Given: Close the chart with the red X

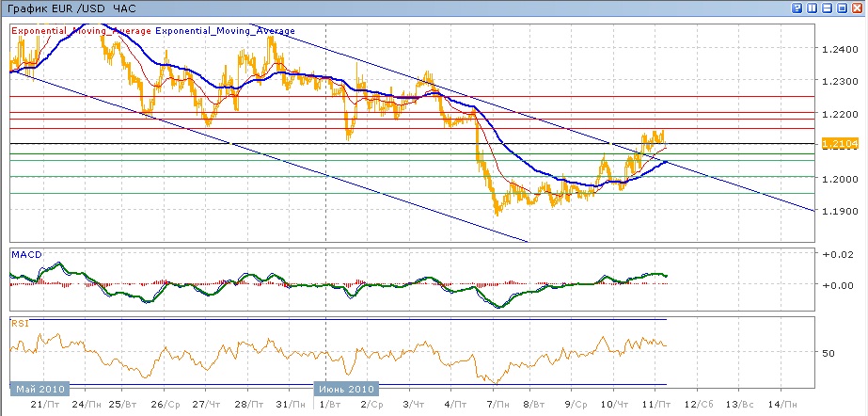Looking at the screenshot, I should [859, 8].
